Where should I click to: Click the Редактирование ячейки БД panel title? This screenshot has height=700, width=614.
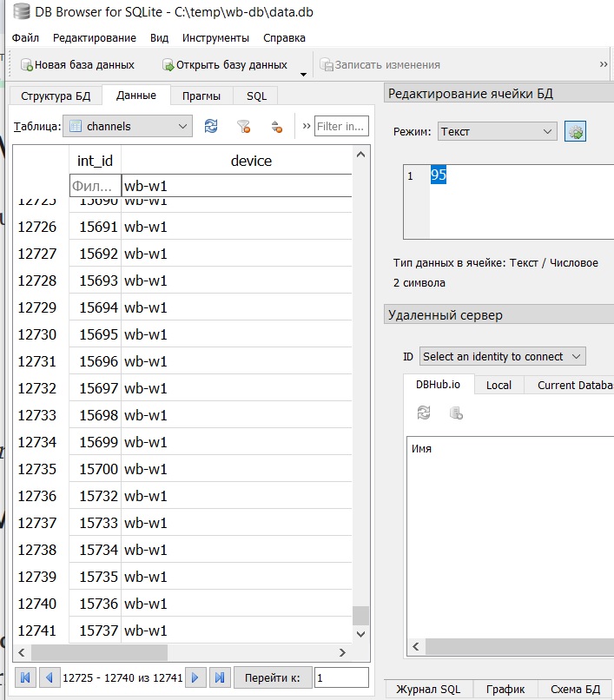click(471, 94)
